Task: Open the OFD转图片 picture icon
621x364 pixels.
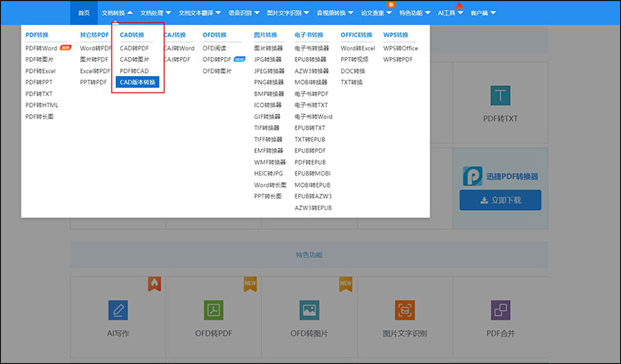Action: [x=310, y=309]
